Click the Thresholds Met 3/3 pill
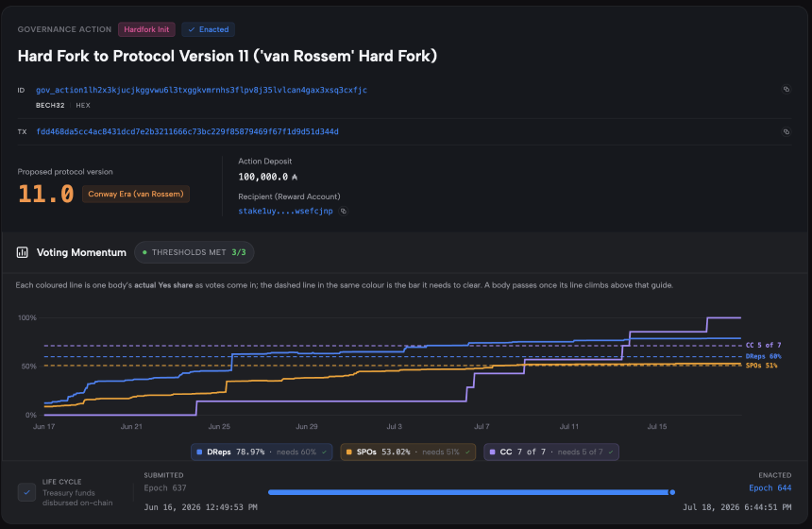812x529 pixels. pyautogui.click(x=195, y=252)
